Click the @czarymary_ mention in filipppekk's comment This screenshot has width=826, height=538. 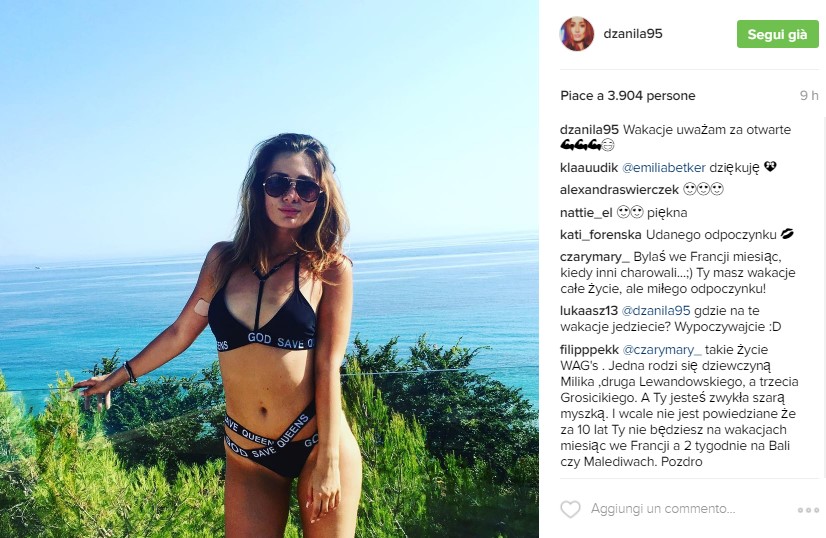[662, 350]
